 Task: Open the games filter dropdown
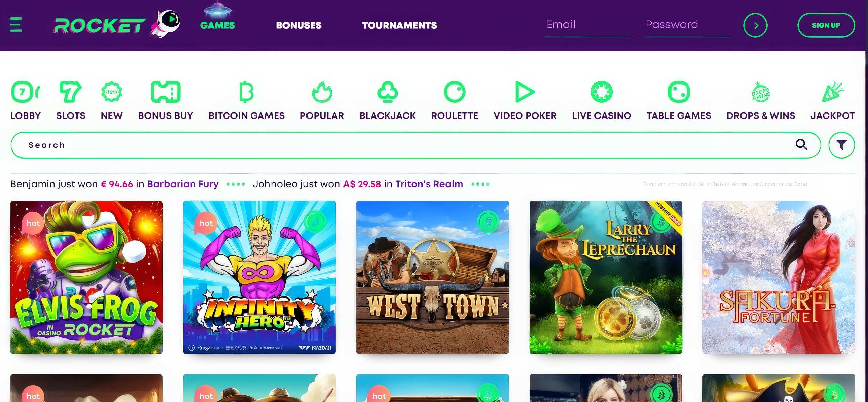841,145
